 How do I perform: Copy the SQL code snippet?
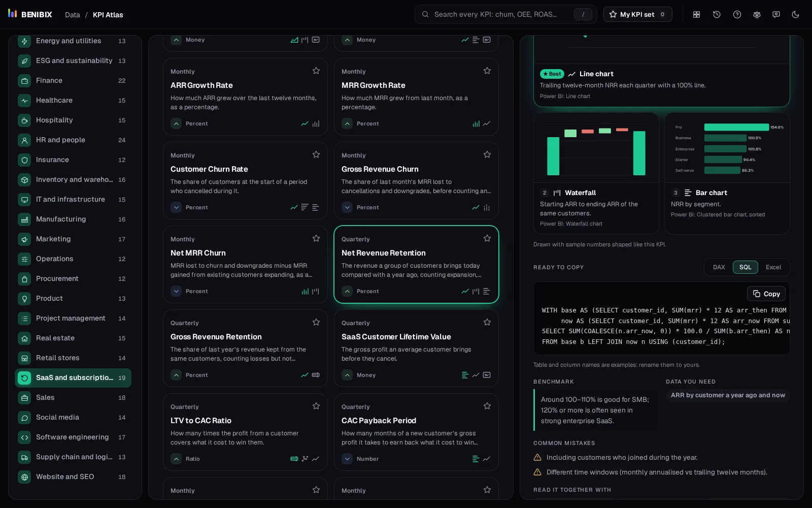pos(766,294)
